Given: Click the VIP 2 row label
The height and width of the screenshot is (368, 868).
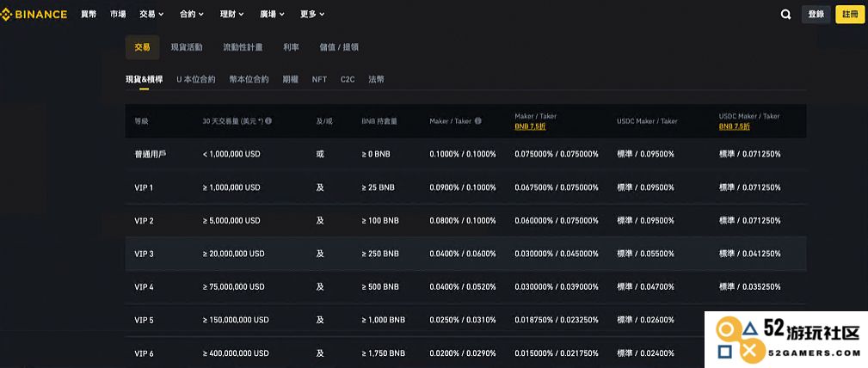Looking at the screenshot, I should pos(144,221).
